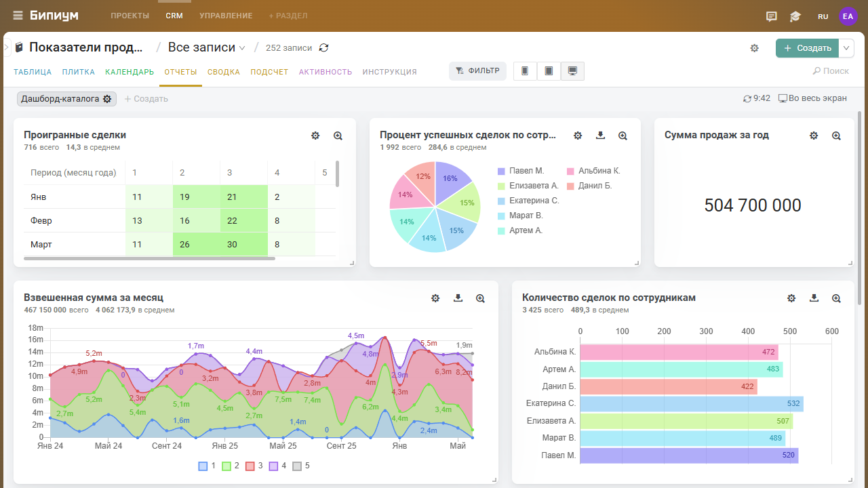Open the hamburger main menu
The width and height of the screenshot is (868, 488).
click(18, 16)
